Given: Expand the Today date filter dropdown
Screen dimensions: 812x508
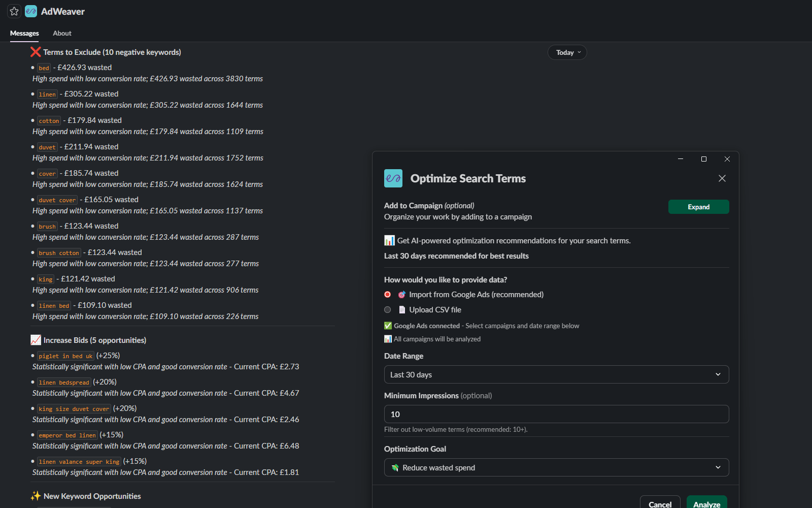Looking at the screenshot, I should point(567,52).
